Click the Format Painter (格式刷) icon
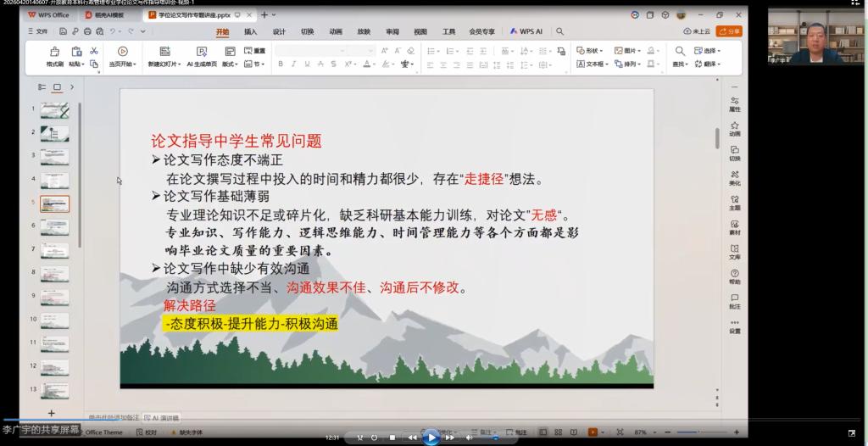 [54, 53]
